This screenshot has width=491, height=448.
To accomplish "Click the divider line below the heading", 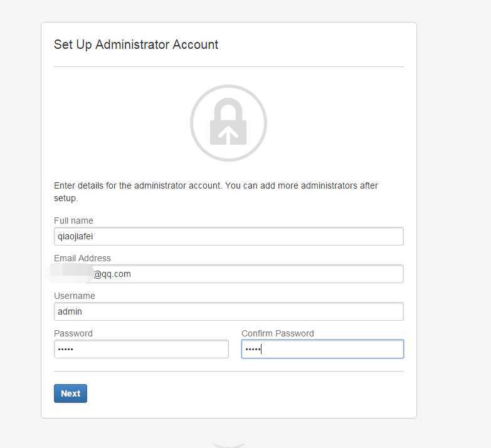I will click(229, 66).
